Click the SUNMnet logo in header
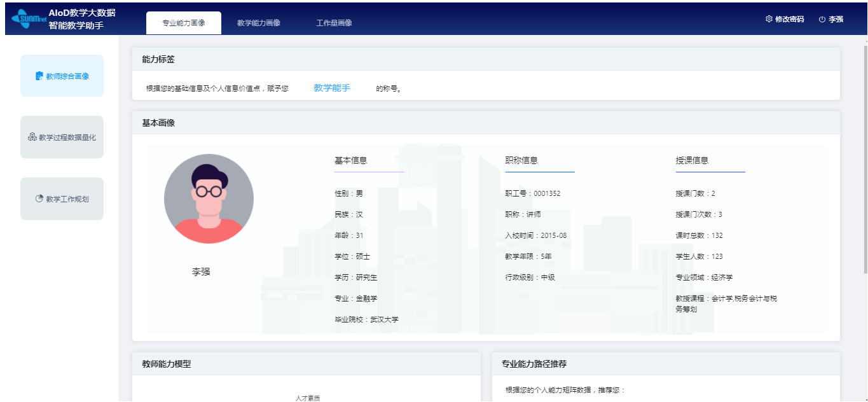Viewport: 868px width, 402px height. (x=25, y=19)
